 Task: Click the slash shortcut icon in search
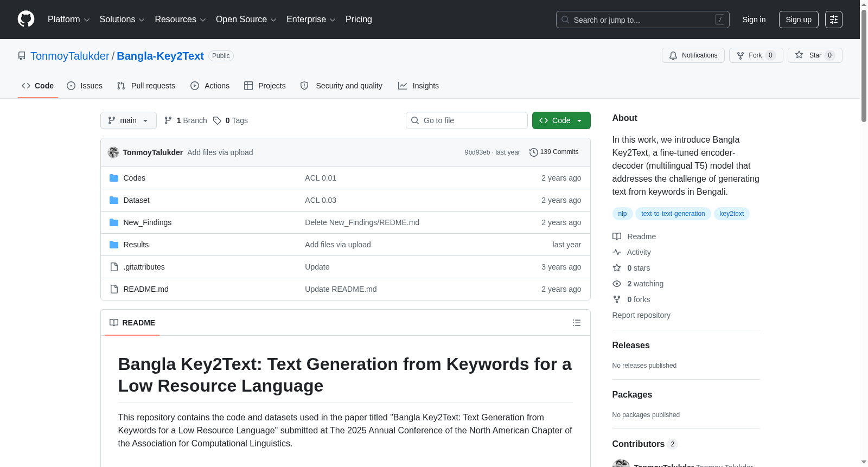point(720,20)
